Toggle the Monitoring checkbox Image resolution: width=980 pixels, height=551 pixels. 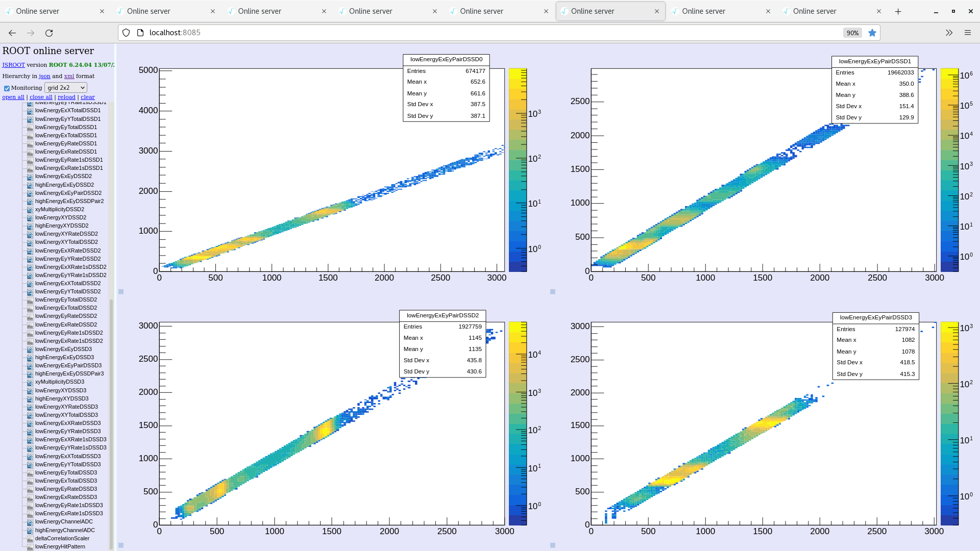[x=7, y=88]
